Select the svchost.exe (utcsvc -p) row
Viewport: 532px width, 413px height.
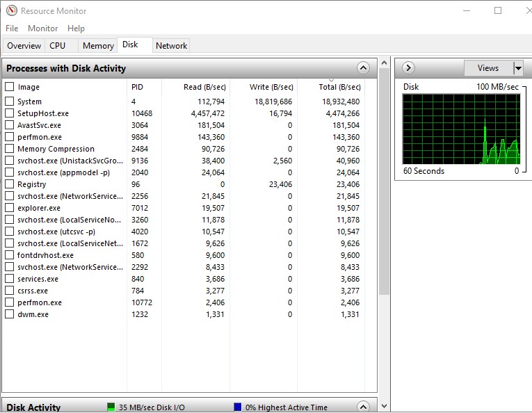point(183,232)
